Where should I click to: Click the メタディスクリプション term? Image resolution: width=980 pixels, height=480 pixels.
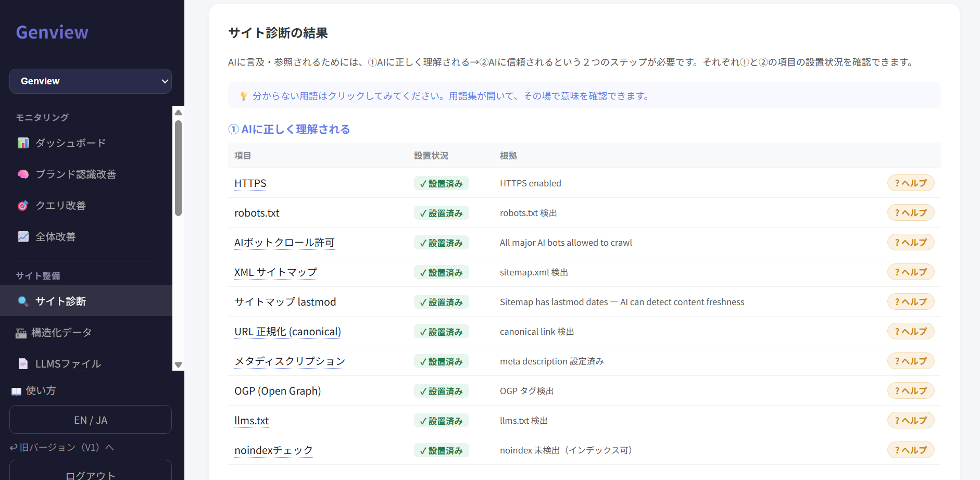[x=290, y=361]
